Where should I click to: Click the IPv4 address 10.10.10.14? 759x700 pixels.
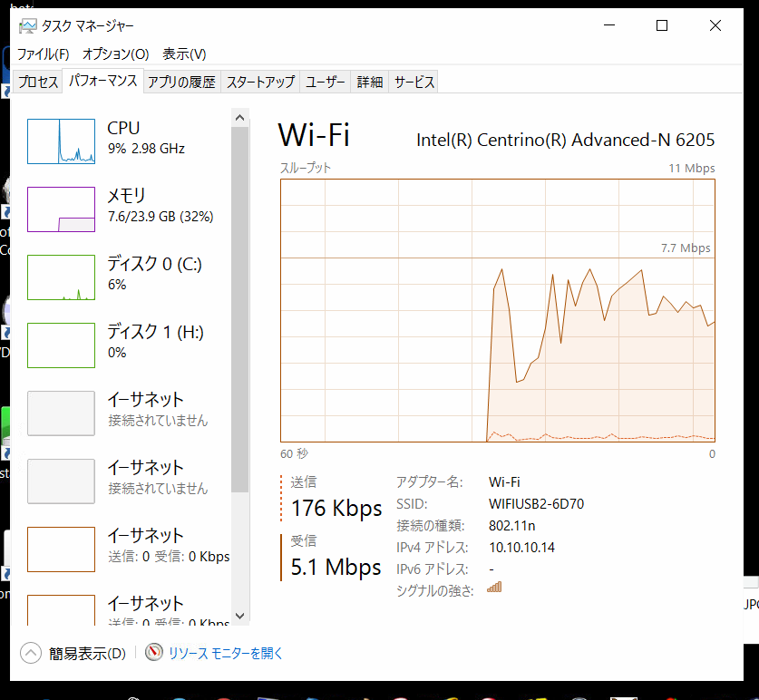[521, 548]
